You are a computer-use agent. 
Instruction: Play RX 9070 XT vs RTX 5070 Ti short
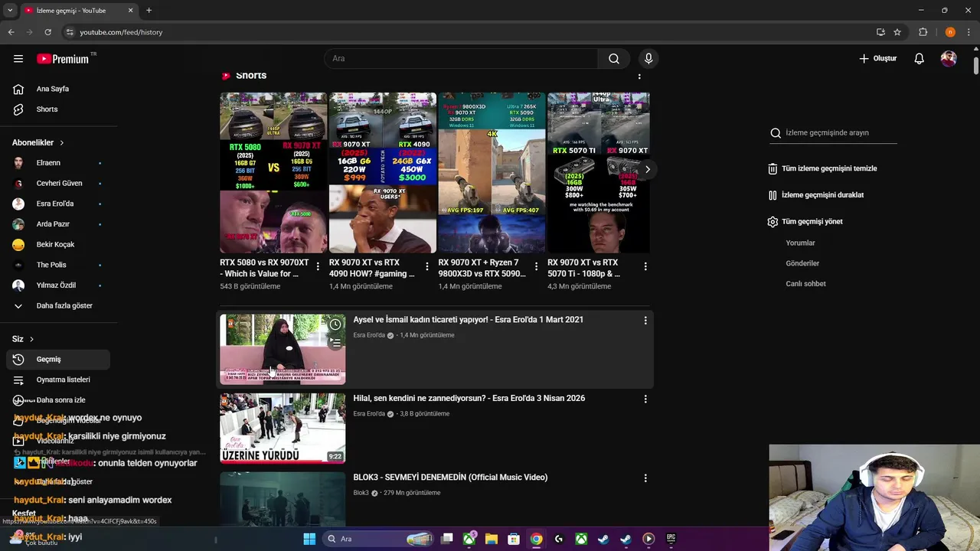(599, 173)
